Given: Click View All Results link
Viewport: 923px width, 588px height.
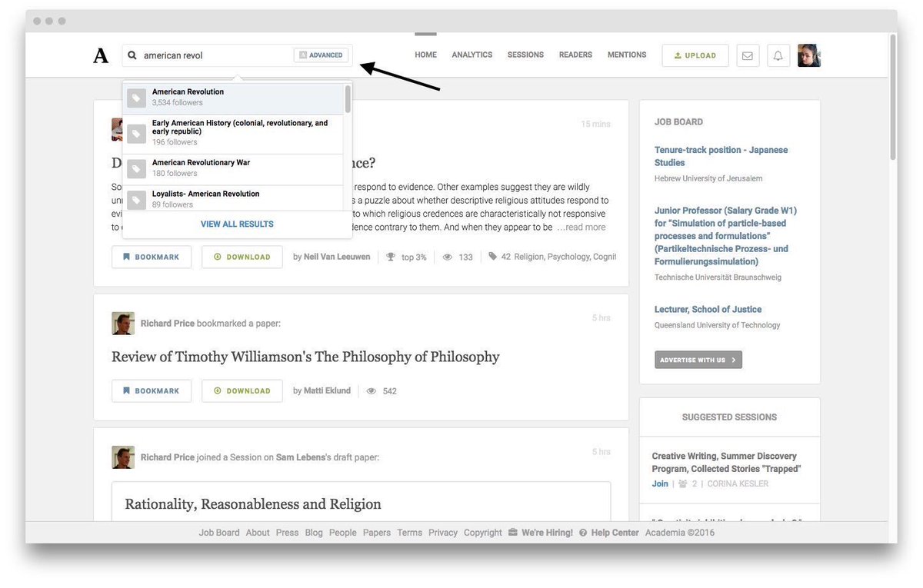Looking at the screenshot, I should pyautogui.click(x=237, y=224).
